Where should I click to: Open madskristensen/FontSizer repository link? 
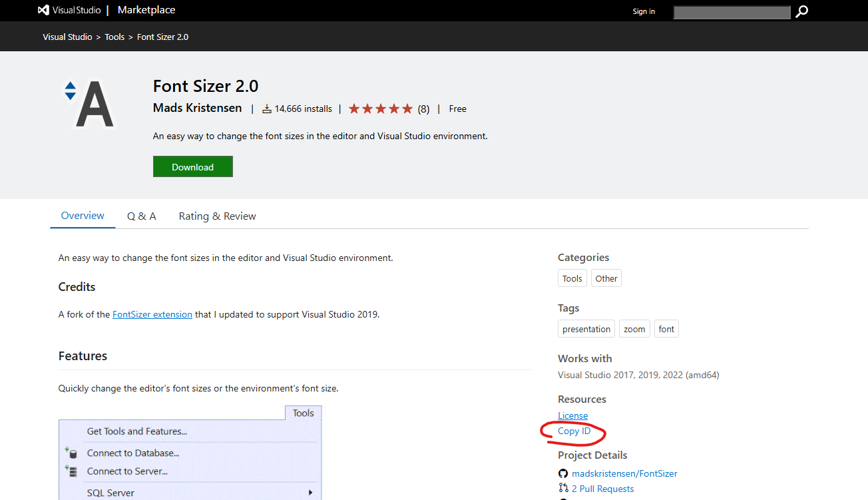point(624,473)
